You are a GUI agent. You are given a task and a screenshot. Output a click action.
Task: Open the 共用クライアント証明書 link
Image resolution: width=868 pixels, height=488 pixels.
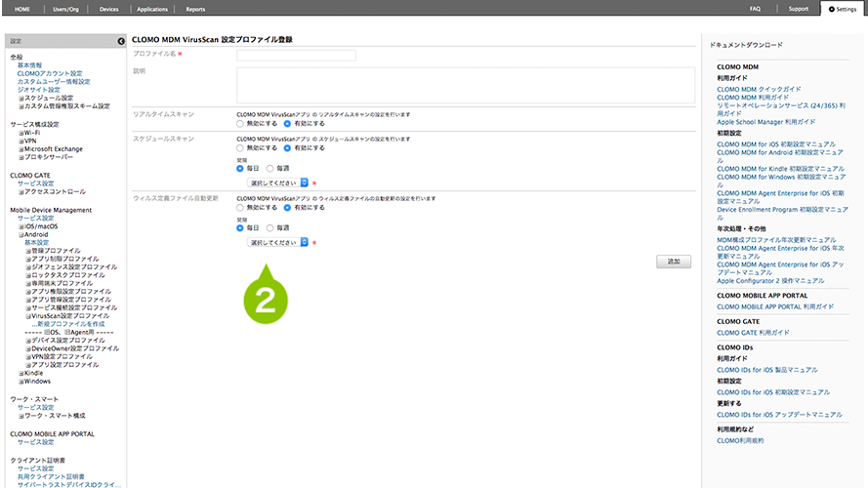pos(51,477)
